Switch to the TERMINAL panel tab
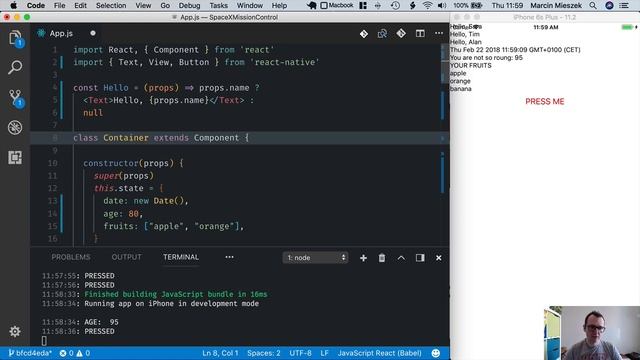 coord(181,257)
